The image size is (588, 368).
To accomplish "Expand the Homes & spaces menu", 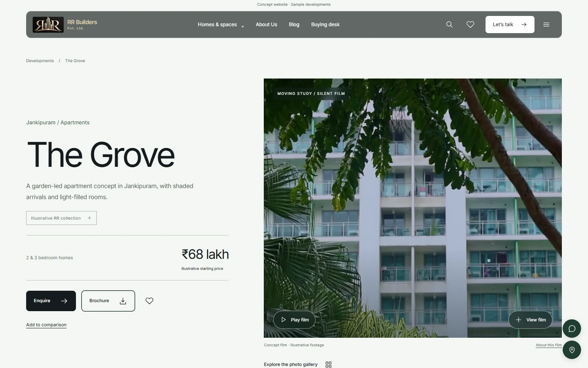I will coord(221,25).
